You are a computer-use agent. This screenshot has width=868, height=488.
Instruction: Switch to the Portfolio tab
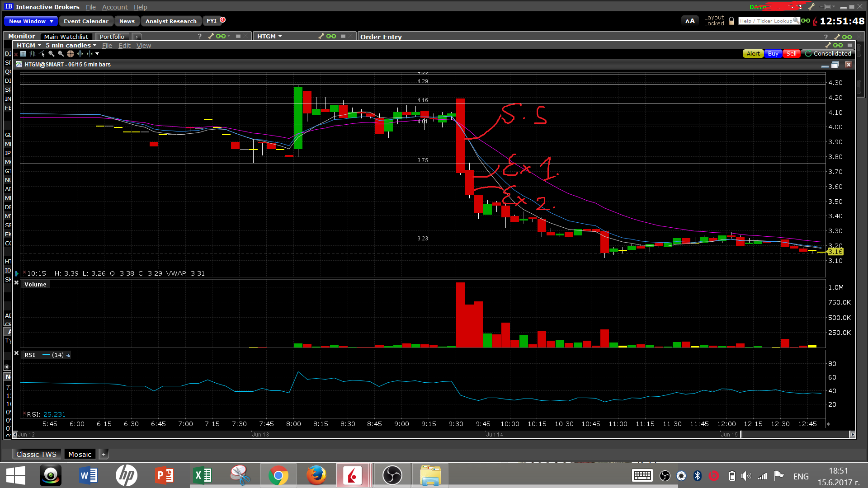click(112, 37)
